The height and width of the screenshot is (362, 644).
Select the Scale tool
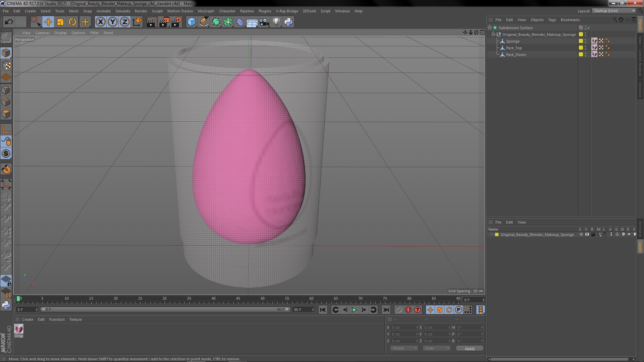tap(60, 22)
